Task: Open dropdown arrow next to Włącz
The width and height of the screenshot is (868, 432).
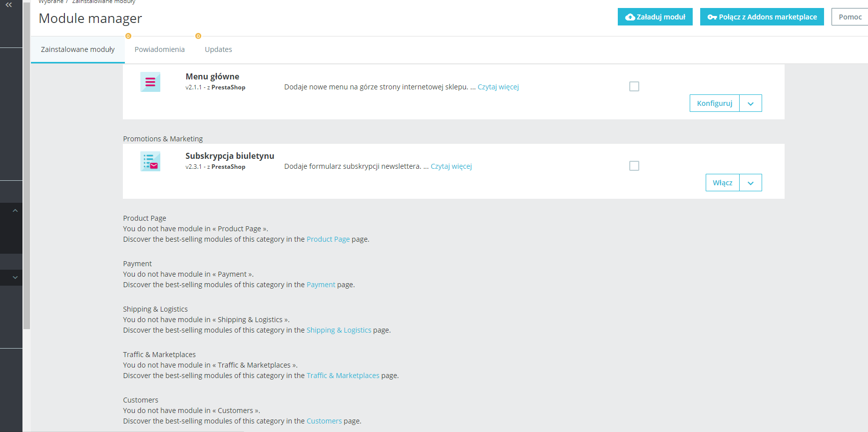Action: pyautogui.click(x=751, y=183)
